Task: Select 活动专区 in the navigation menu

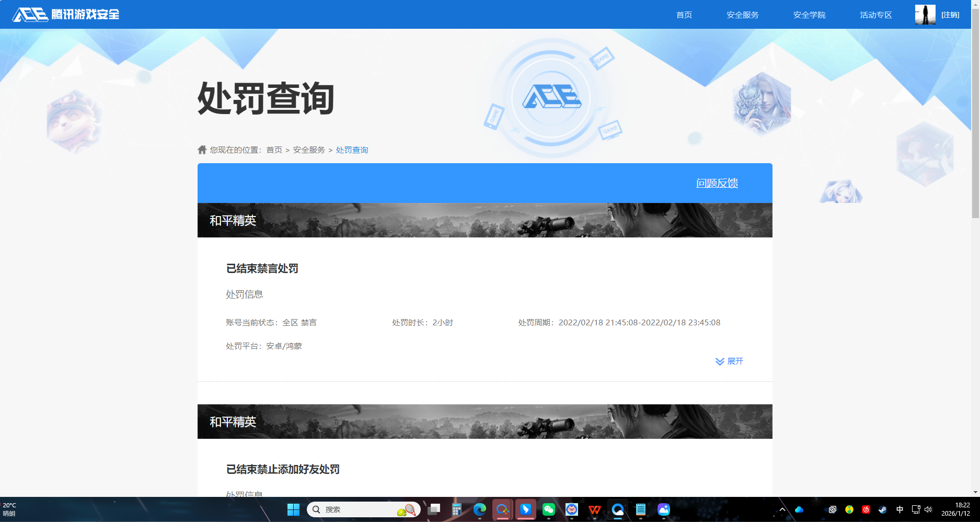Action: pyautogui.click(x=875, y=15)
